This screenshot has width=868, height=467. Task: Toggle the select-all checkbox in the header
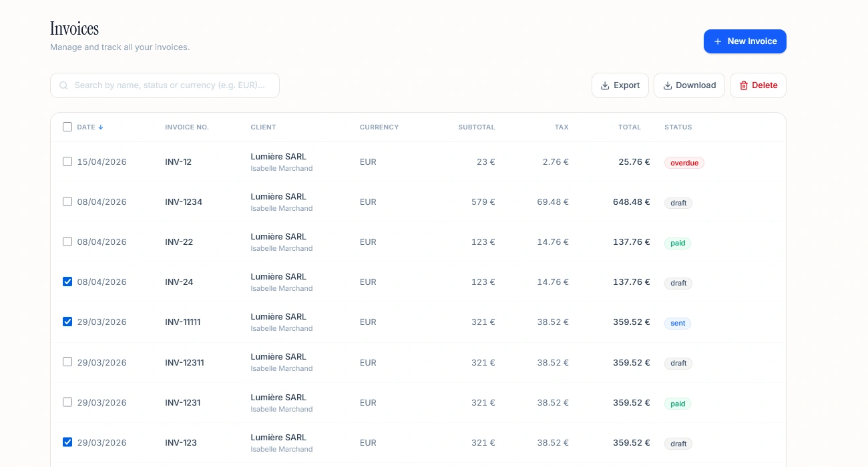(67, 127)
